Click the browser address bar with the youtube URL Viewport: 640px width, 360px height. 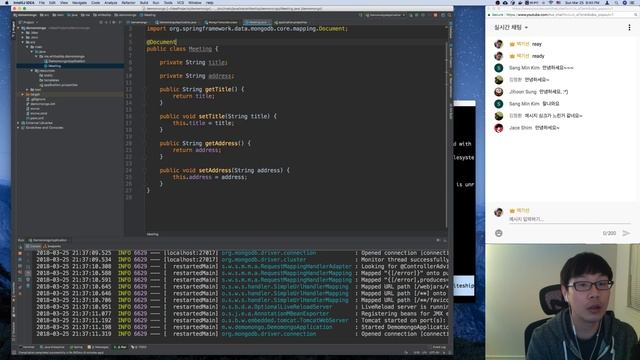pos(561,15)
